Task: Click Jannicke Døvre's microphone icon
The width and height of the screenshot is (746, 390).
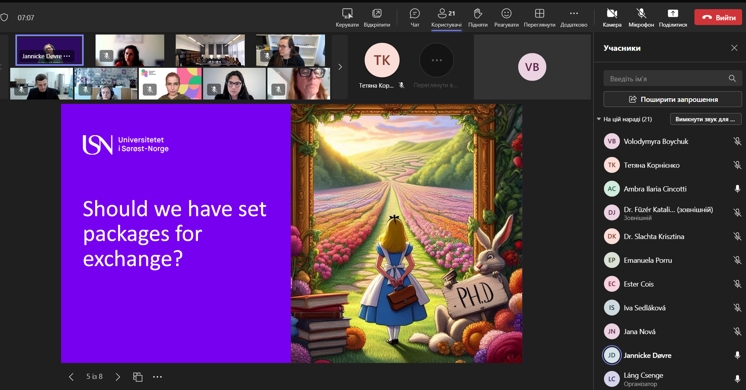Action: pos(737,355)
